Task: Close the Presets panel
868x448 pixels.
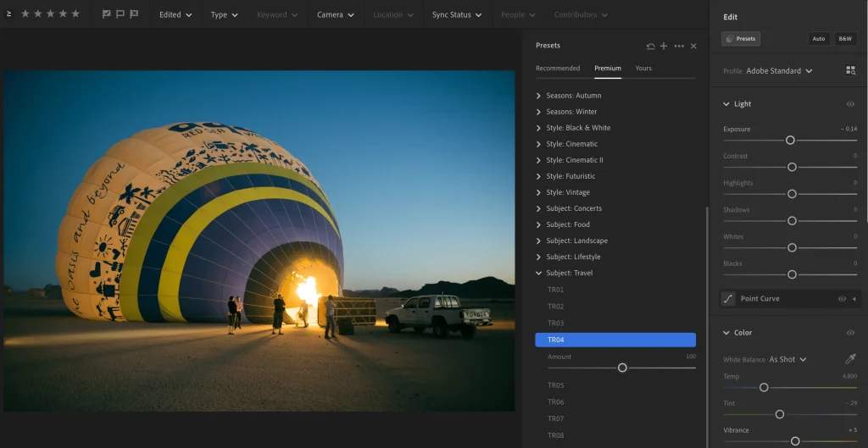Action: coord(693,47)
